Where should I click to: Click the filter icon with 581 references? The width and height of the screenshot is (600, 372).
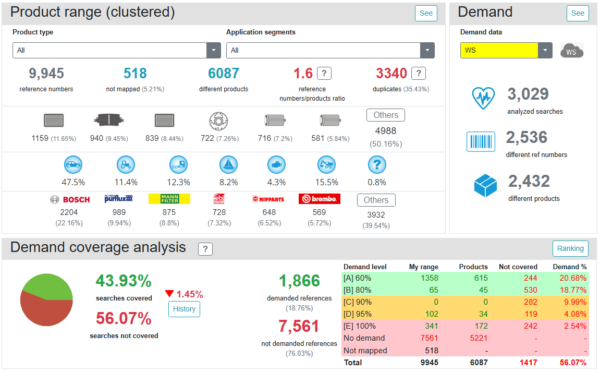coord(330,121)
